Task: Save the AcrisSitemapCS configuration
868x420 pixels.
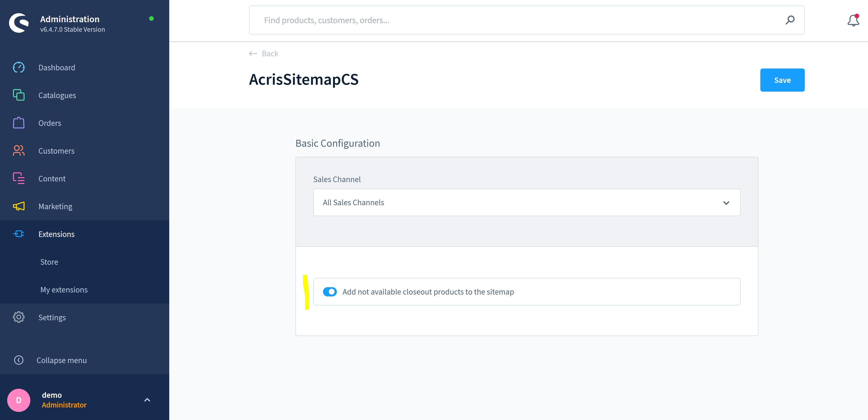Action: (x=783, y=80)
